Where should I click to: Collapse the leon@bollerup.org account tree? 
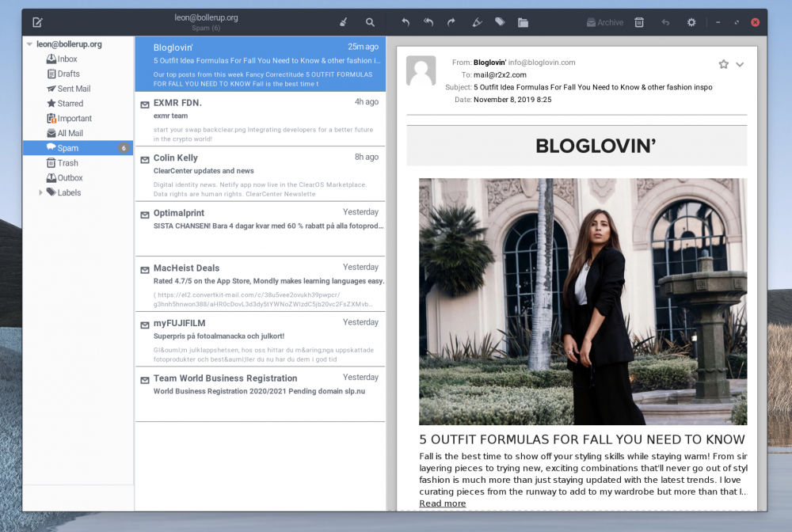[29, 44]
